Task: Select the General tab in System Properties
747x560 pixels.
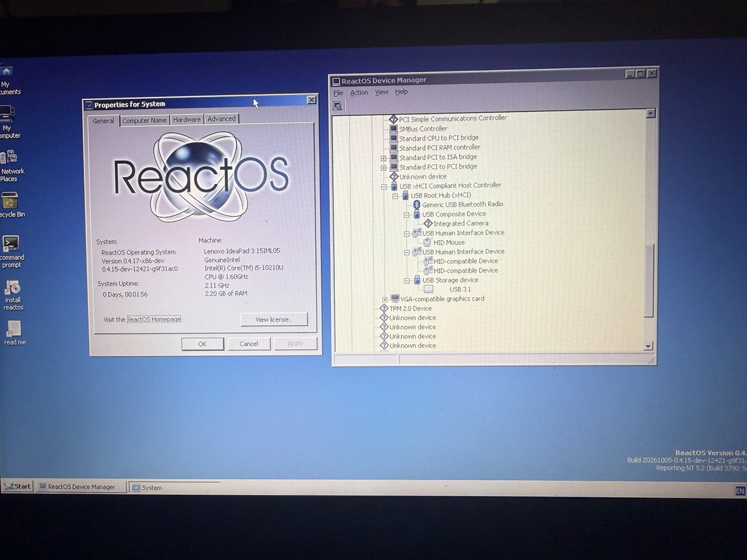Action: (103, 121)
